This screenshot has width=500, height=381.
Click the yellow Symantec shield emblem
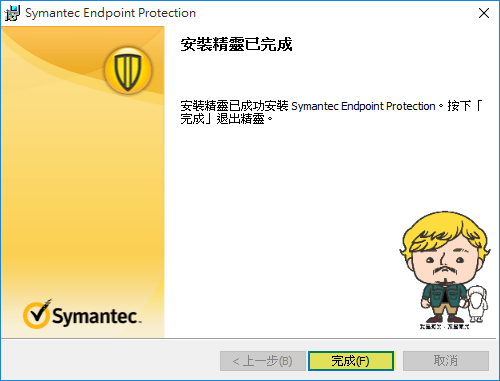click(x=128, y=70)
